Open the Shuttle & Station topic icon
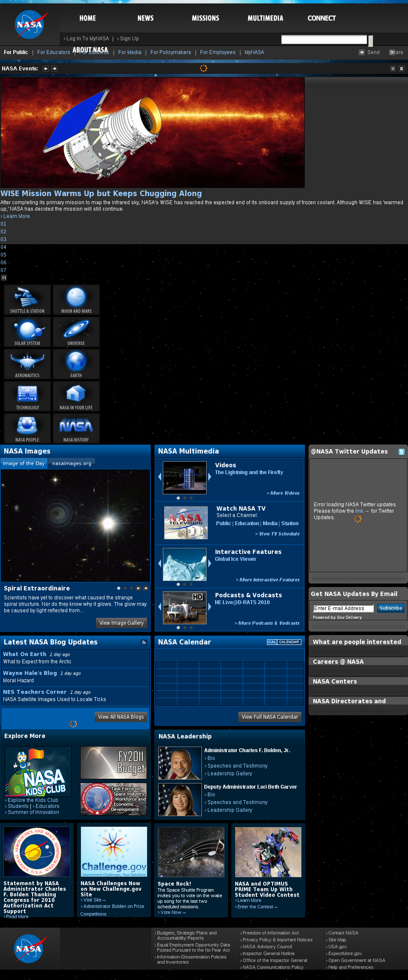Viewport: 408px width, 980px height. (27, 299)
